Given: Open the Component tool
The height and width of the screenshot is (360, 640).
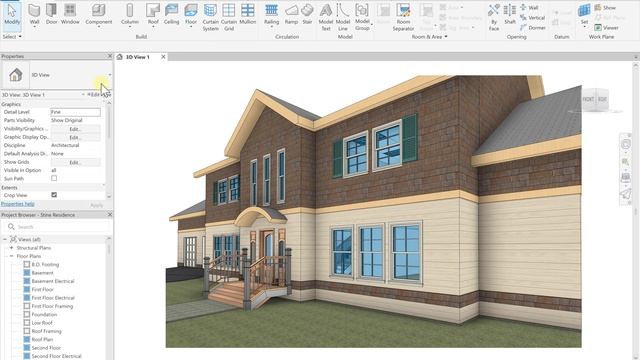Looking at the screenshot, I should pos(99,15).
